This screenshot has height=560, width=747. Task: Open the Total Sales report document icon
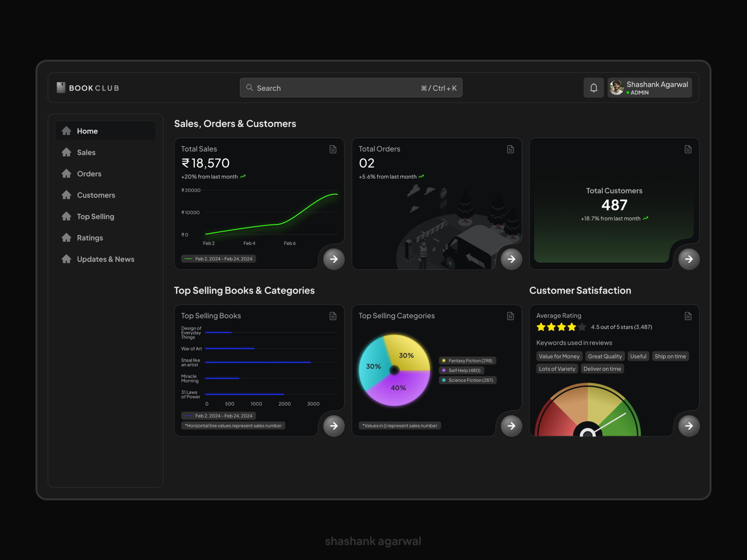click(333, 149)
